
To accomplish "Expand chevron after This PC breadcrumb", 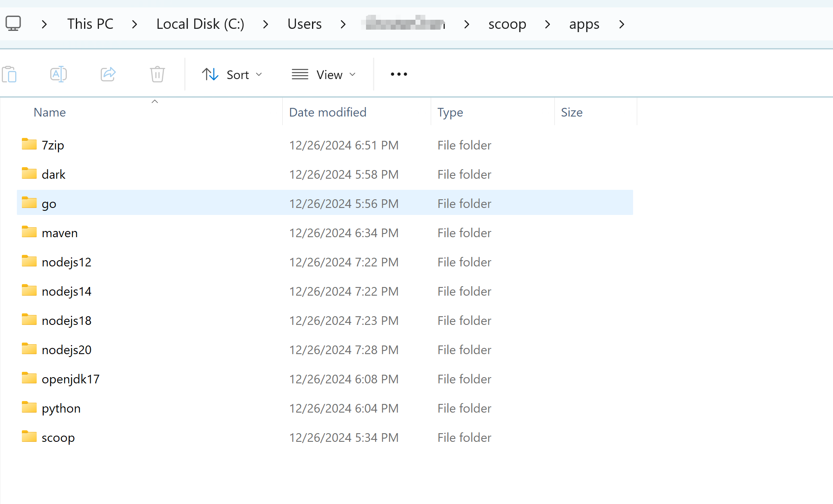I will click(134, 24).
